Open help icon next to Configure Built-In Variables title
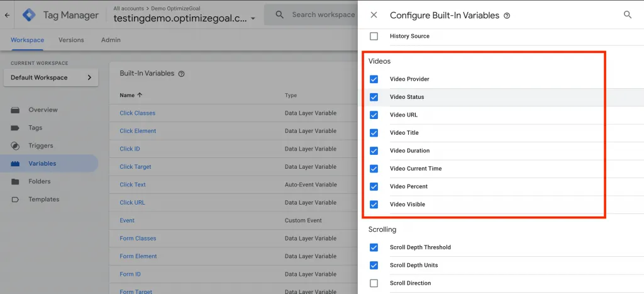The height and width of the screenshot is (294, 644). 507,16
